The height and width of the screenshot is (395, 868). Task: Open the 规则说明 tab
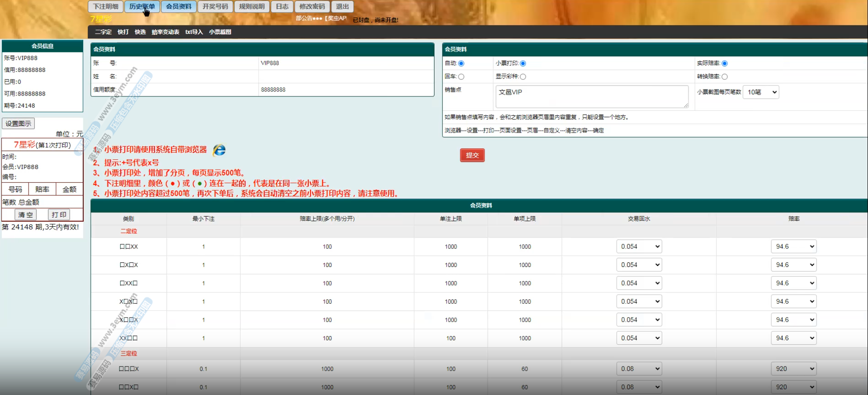[252, 6]
